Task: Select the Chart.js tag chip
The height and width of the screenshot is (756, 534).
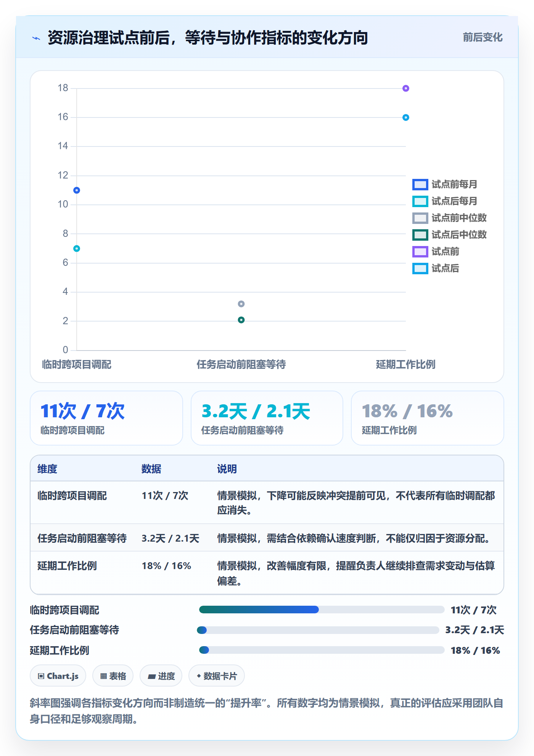Action: 58,676
